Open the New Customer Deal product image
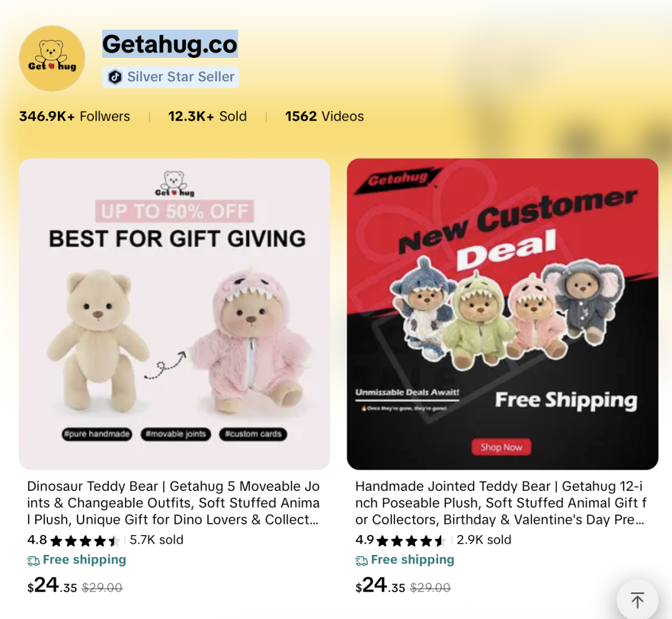This screenshot has width=672, height=619. click(502, 314)
